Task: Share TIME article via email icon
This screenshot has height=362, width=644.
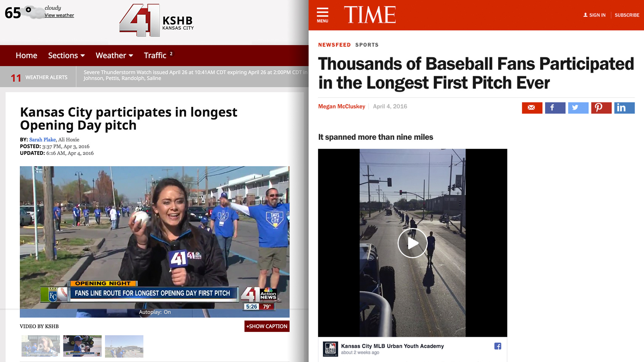Action: (x=532, y=108)
